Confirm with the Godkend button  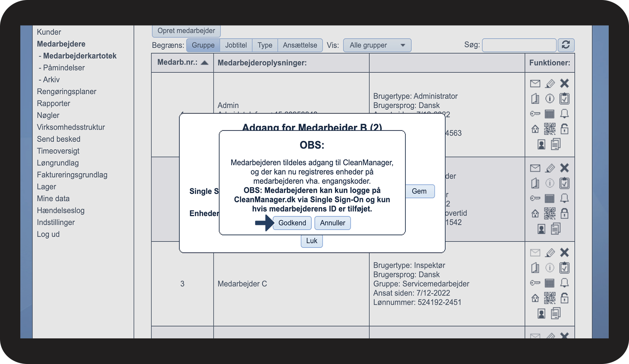point(292,223)
